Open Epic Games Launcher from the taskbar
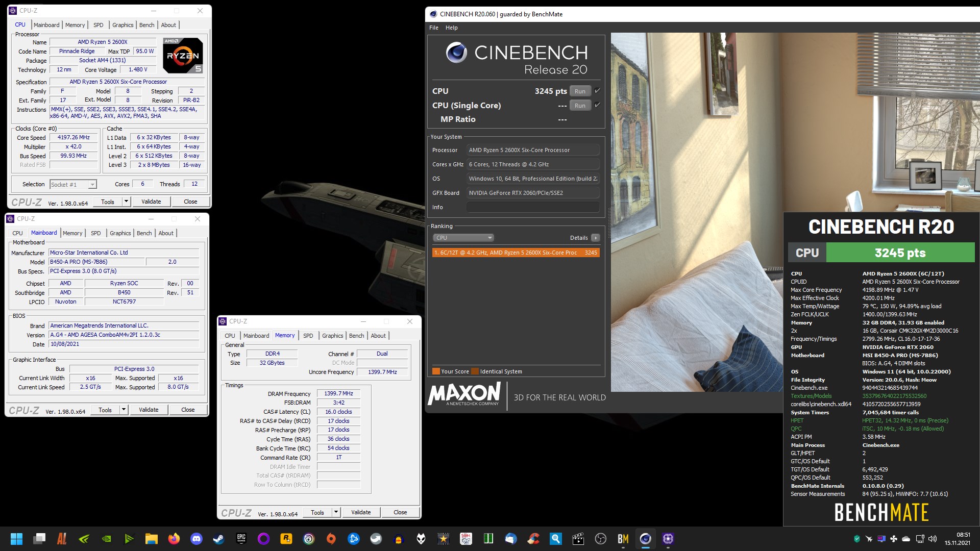The image size is (980, 551). coord(241,539)
